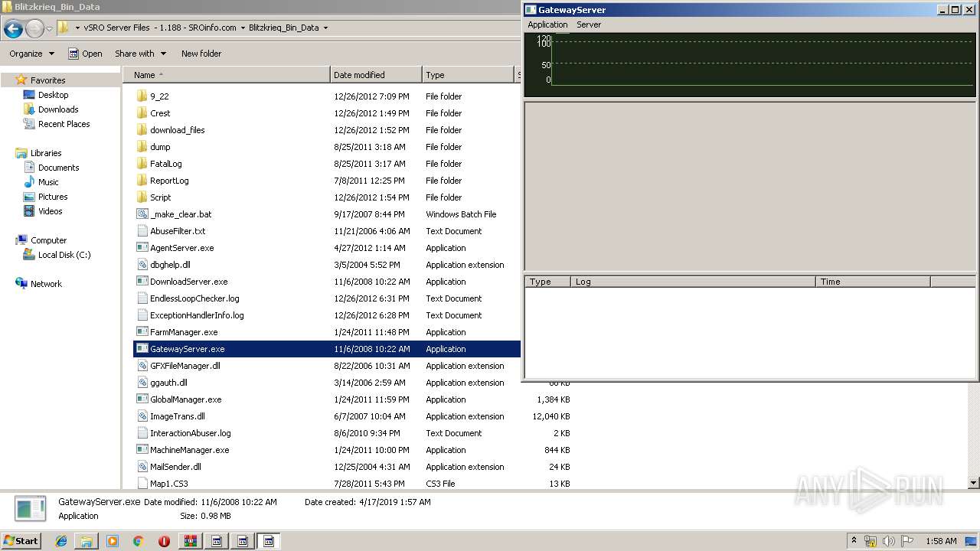This screenshot has height=551, width=980.
Task: Select the AgentServer.exe application icon
Action: point(142,248)
